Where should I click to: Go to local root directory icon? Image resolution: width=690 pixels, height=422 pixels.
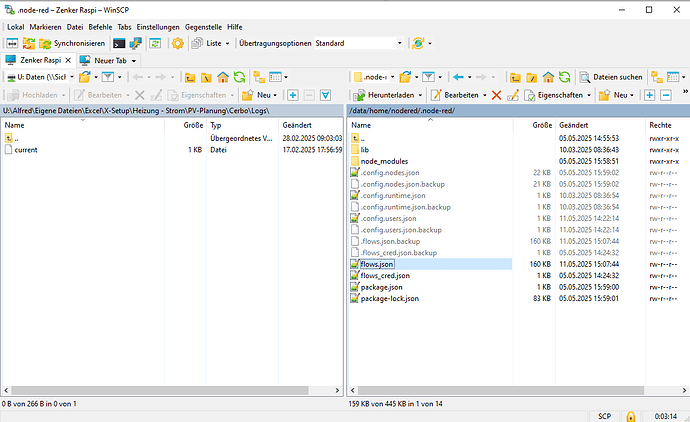(206, 77)
